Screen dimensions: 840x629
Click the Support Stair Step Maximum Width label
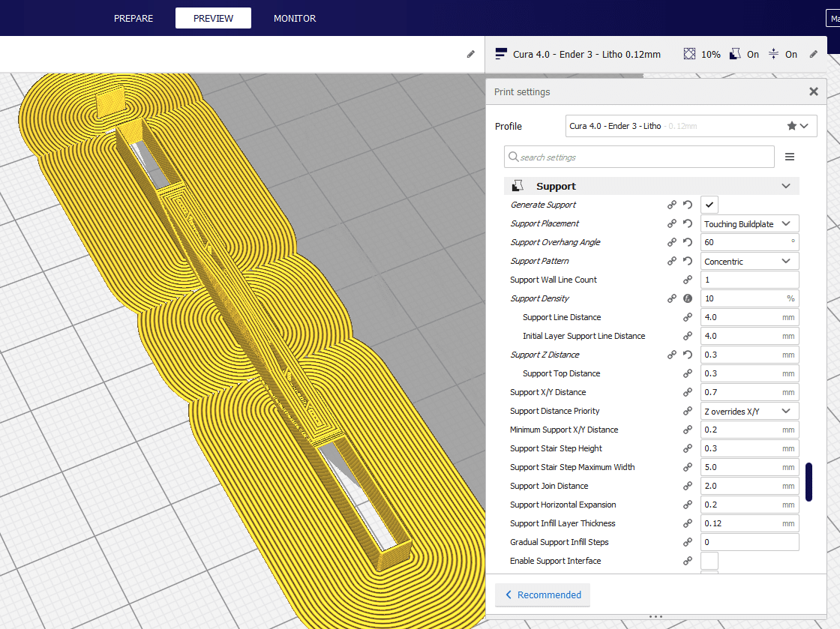tap(572, 467)
